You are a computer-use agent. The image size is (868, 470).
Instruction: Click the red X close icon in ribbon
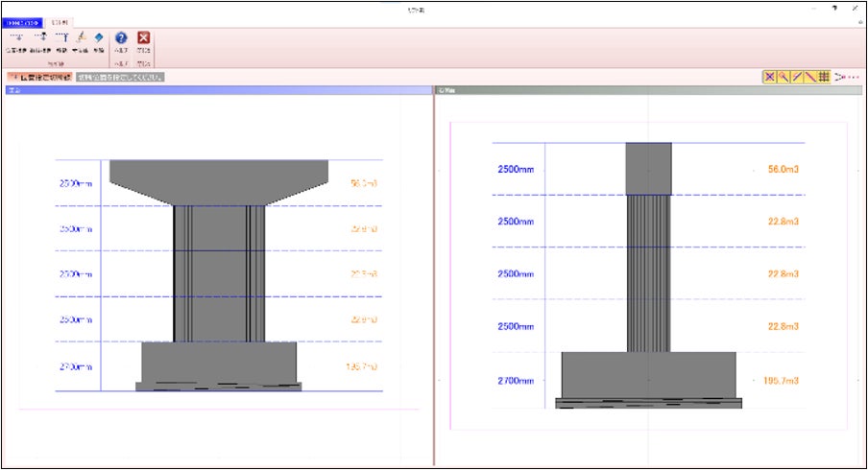(144, 39)
